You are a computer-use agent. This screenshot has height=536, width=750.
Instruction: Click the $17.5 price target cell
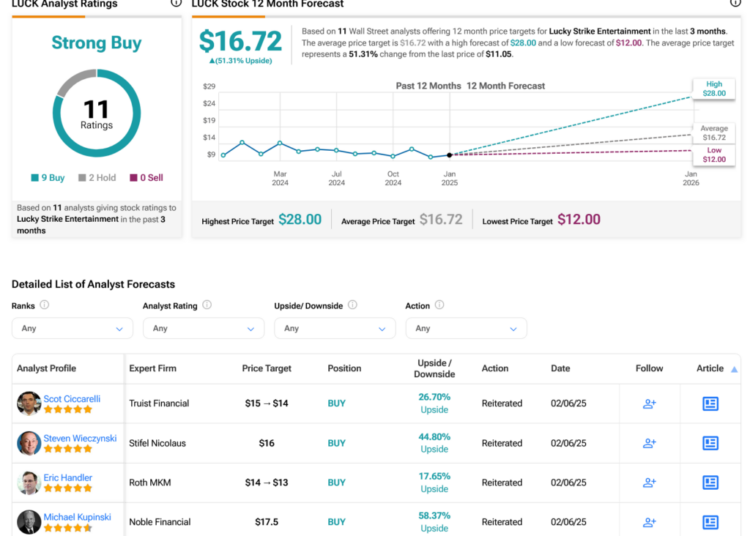266,522
